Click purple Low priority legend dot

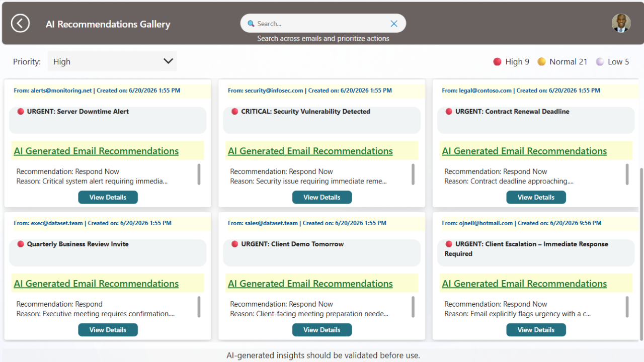click(600, 62)
